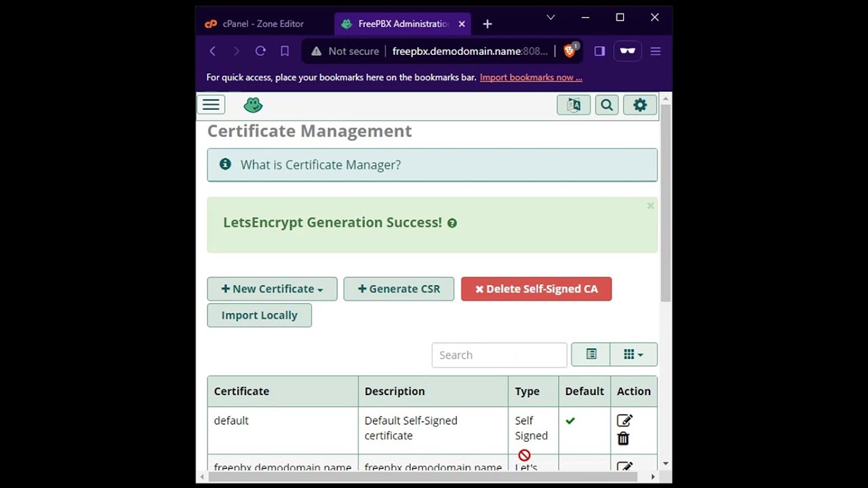Viewport: 868px width, 488px height.
Task: Switch to cPanel - Zone Editor tab
Action: point(264,24)
